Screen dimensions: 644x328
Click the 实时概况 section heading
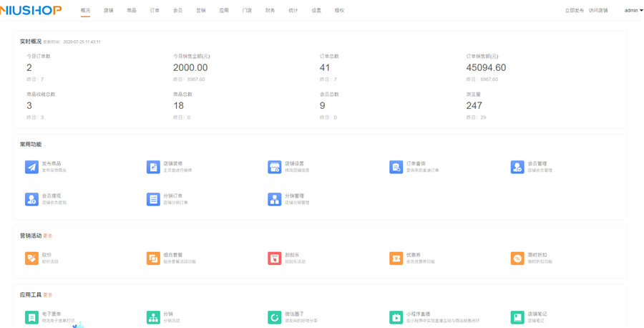pos(30,42)
